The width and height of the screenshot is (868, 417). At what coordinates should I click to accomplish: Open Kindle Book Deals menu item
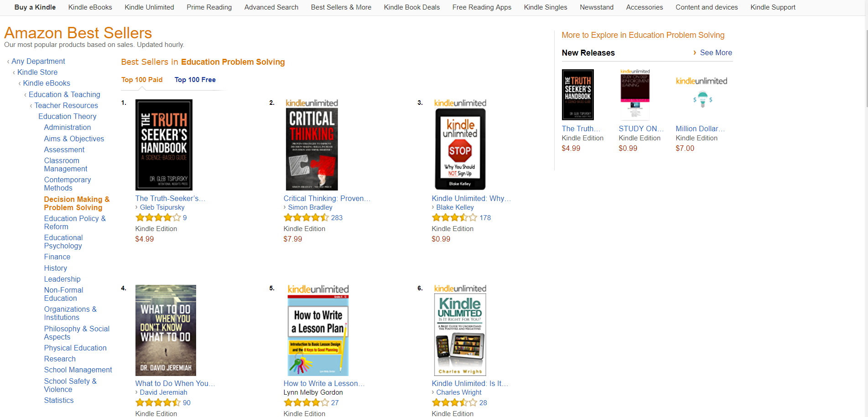coord(412,7)
